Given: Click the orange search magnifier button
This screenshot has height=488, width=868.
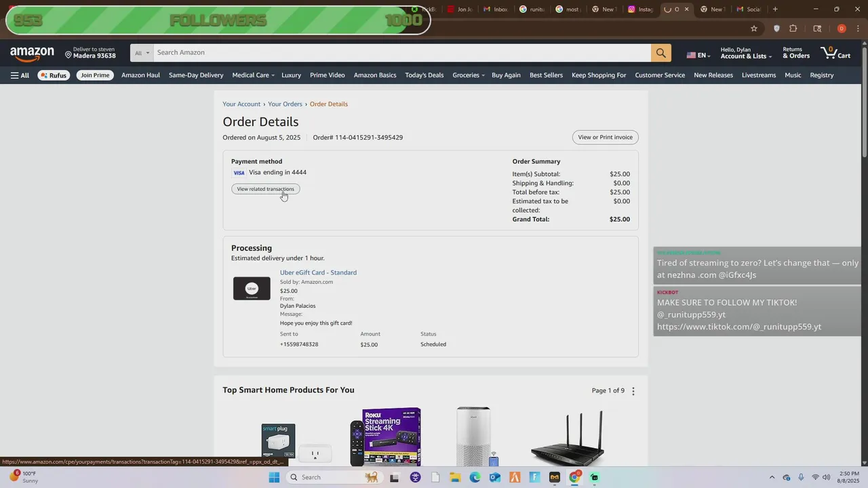Looking at the screenshot, I should [x=660, y=53].
